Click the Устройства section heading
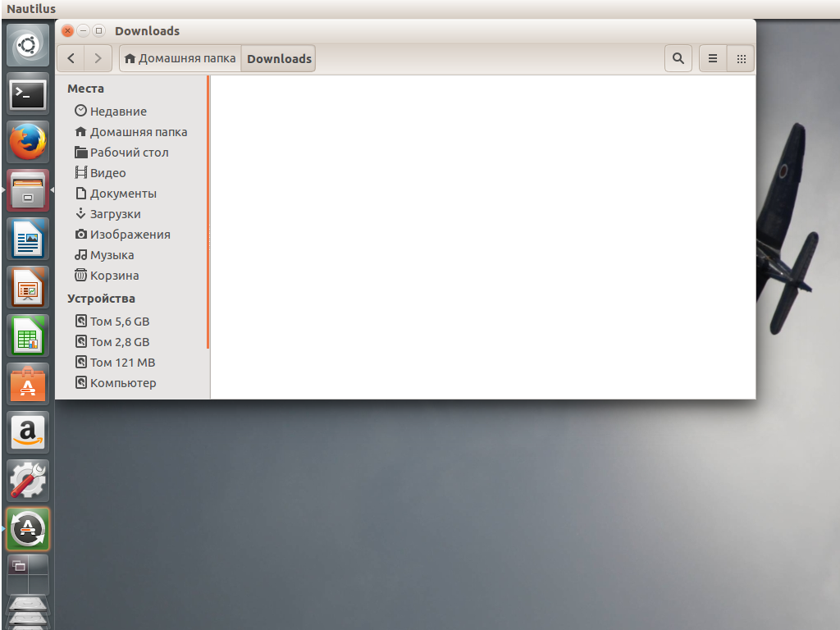 coord(101,299)
